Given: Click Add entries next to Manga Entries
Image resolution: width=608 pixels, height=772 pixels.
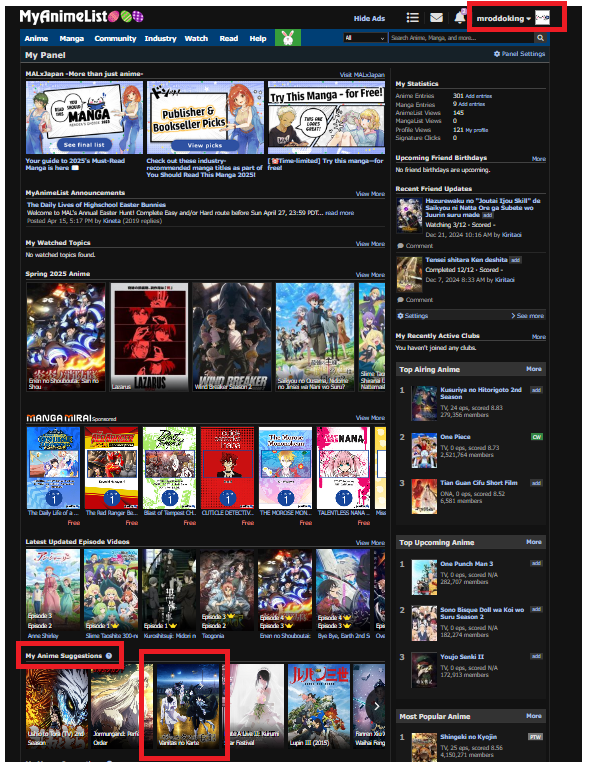Looking at the screenshot, I should coord(471,104).
